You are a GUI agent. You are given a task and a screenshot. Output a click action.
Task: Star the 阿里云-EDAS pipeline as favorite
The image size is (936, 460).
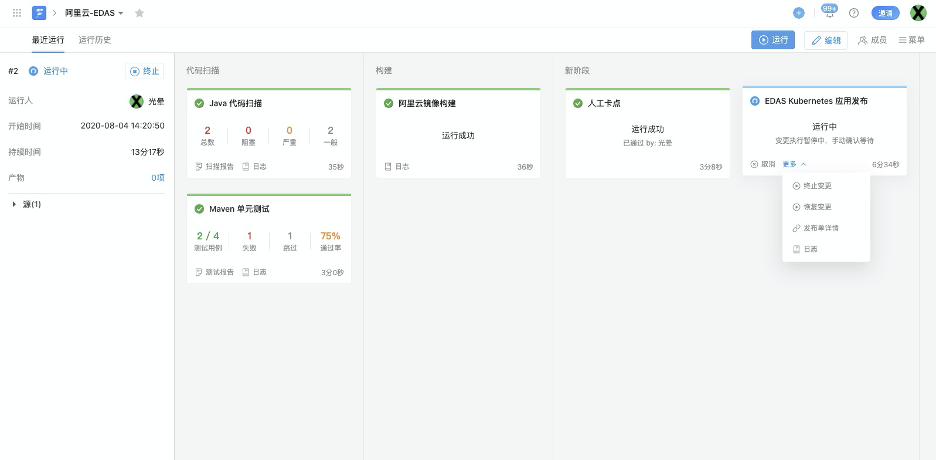pos(139,13)
